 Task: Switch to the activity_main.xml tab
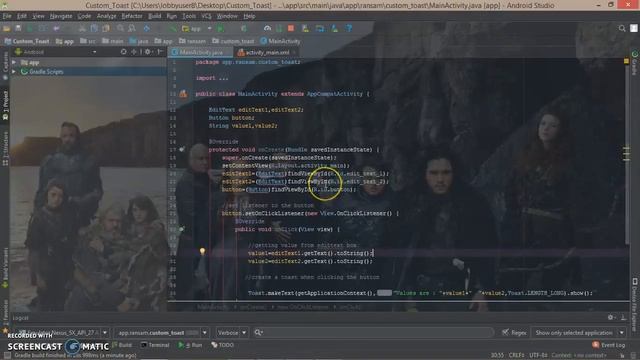coord(267,52)
